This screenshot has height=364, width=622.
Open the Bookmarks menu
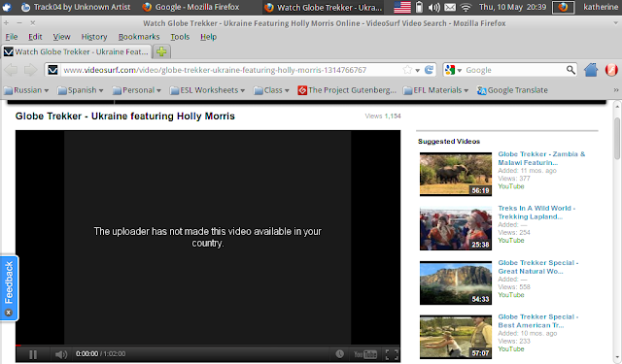139,37
